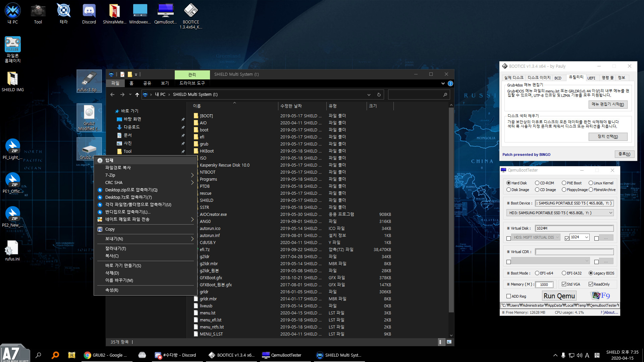Click Explorer back navigation arrow
Image resolution: width=644 pixels, height=362 pixels.
point(112,95)
